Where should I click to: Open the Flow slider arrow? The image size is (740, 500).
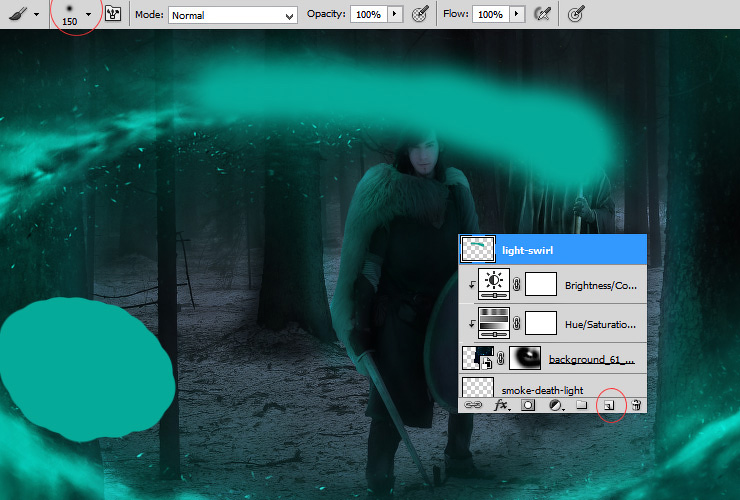[x=517, y=14]
